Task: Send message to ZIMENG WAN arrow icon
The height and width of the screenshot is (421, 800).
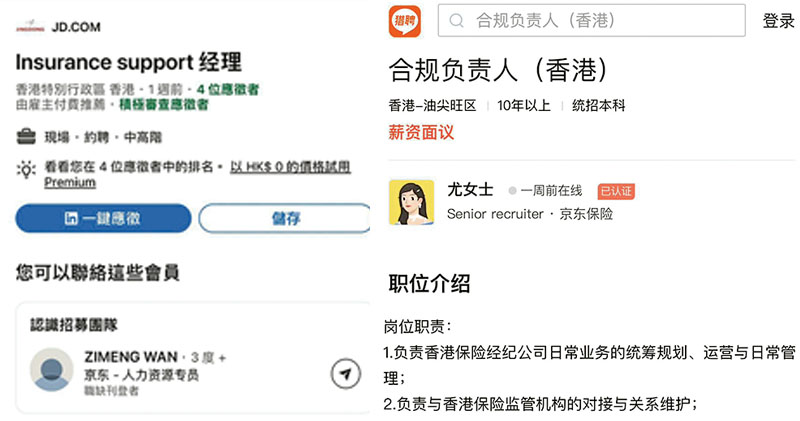Action: [x=345, y=374]
